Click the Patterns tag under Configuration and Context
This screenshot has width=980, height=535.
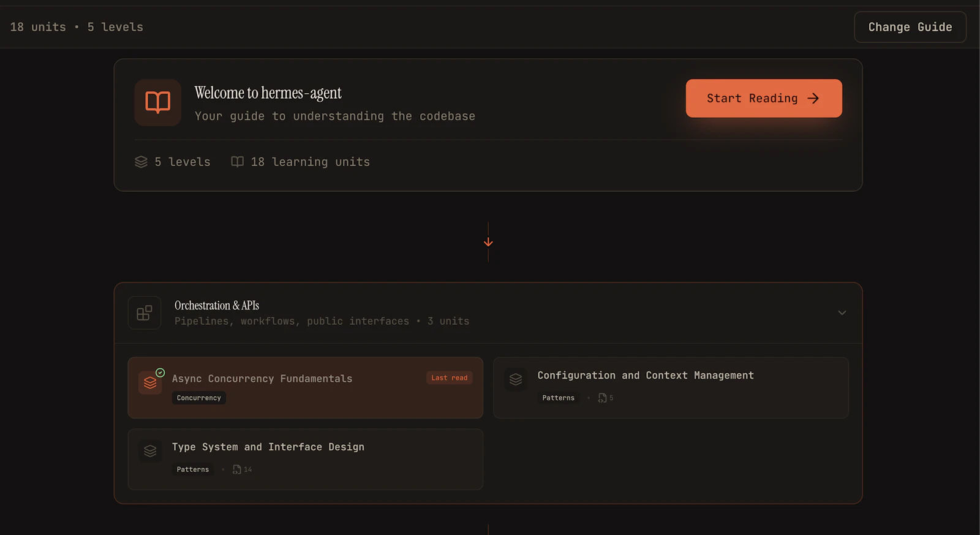(x=559, y=398)
